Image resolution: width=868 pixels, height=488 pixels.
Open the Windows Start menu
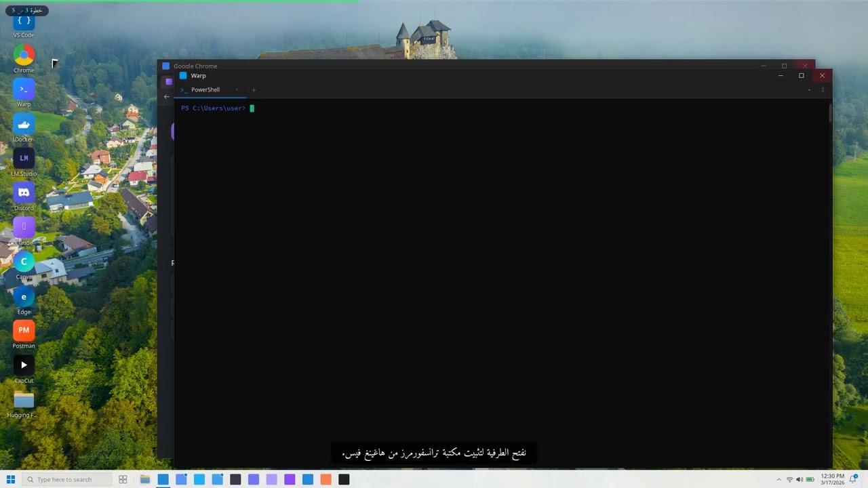coord(10,479)
